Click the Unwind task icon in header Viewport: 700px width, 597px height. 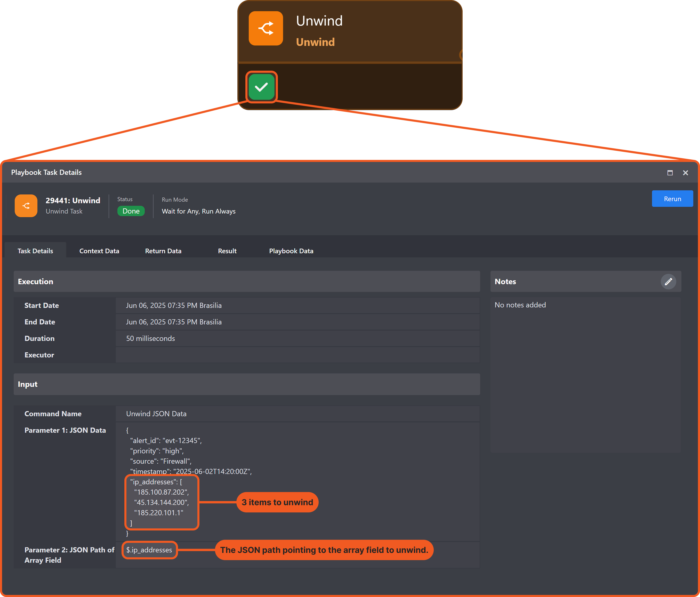click(x=26, y=206)
